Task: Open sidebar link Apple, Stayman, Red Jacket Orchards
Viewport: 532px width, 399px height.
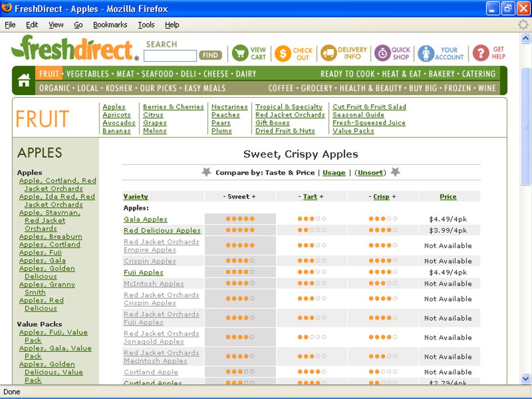Action: point(50,221)
